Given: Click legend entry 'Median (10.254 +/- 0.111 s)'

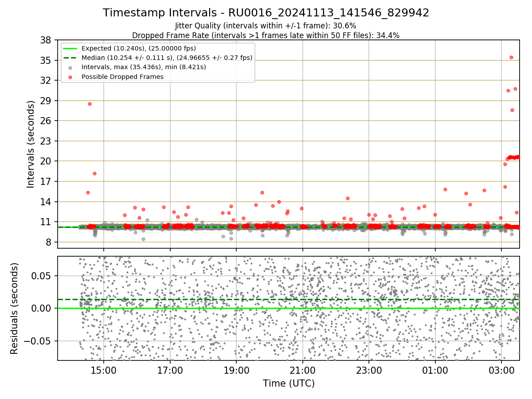Looking at the screenshot, I should tap(167, 58).
